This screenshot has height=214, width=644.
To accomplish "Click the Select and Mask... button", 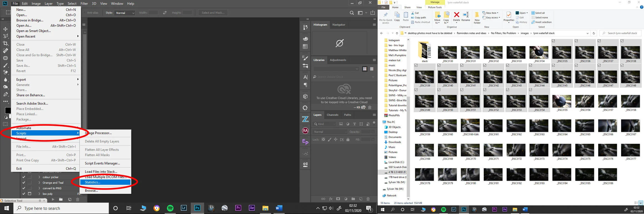I will pyautogui.click(x=213, y=13).
